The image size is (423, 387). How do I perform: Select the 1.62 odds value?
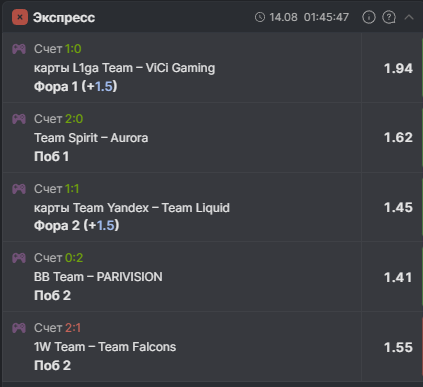(x=398, y=138)
